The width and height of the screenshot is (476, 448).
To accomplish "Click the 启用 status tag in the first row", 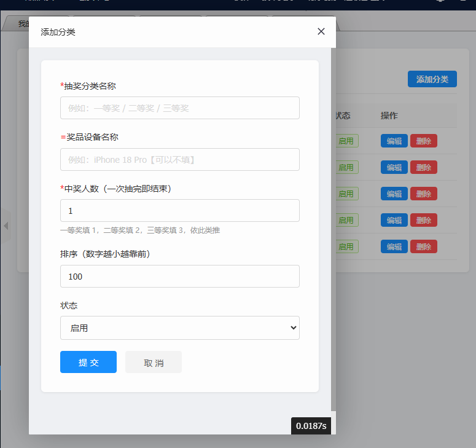I will (x=347, y=141).
